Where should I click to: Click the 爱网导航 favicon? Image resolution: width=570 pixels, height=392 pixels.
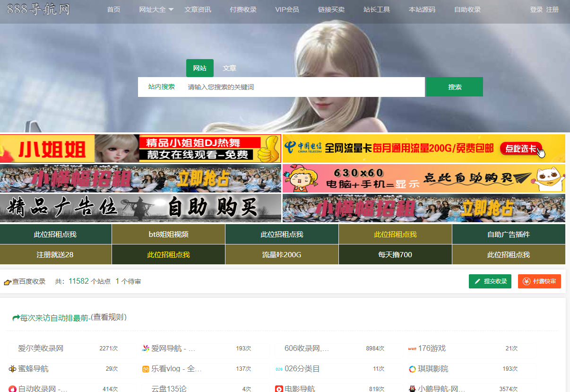[x=146, y=348]
